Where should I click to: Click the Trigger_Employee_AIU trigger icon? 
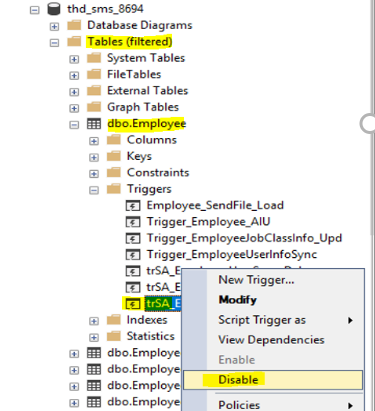click(133, 222)
